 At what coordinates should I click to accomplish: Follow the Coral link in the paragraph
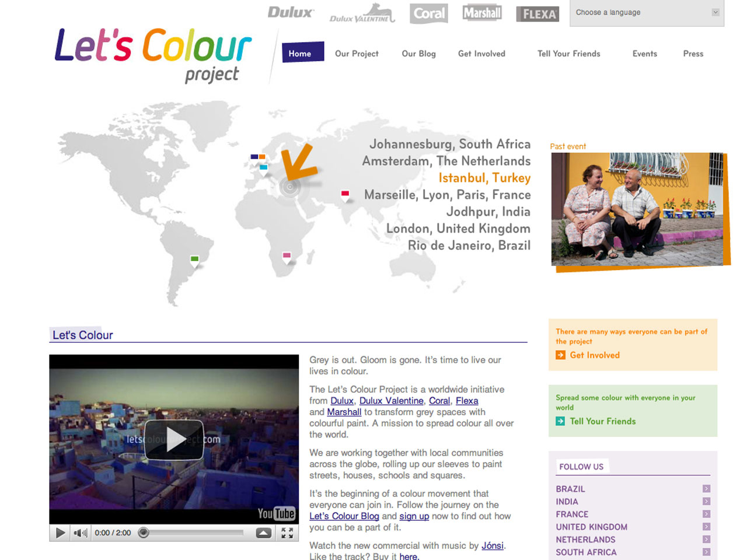click(439, 401)
